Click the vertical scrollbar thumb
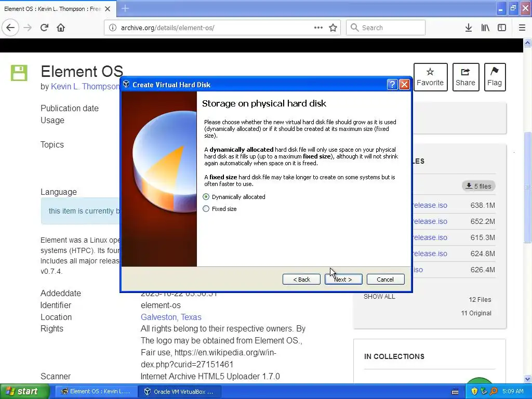The height and width of the screenshot is (399, 532). [527, 187]
